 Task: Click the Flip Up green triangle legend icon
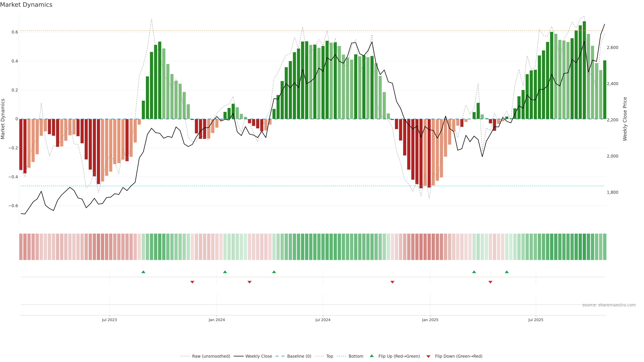pyautogui.click(x=372, y=356)
